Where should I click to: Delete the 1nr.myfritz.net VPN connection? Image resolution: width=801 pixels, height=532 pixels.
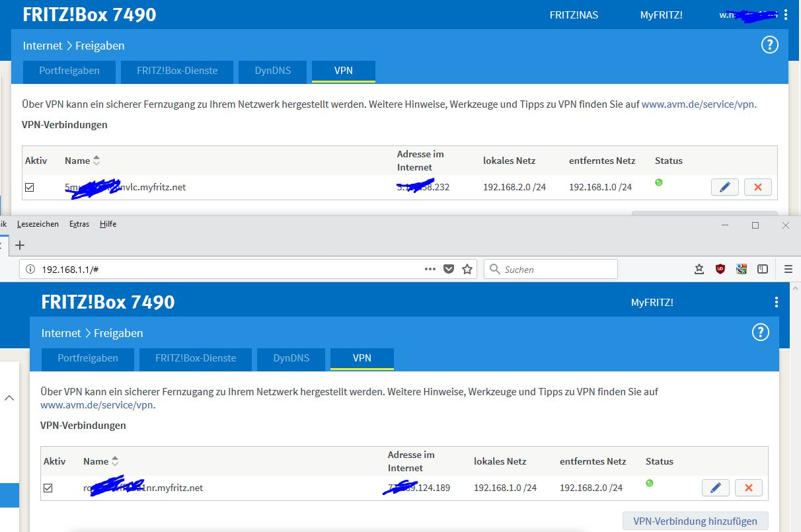pyautogui.click(x=749, y=488)
